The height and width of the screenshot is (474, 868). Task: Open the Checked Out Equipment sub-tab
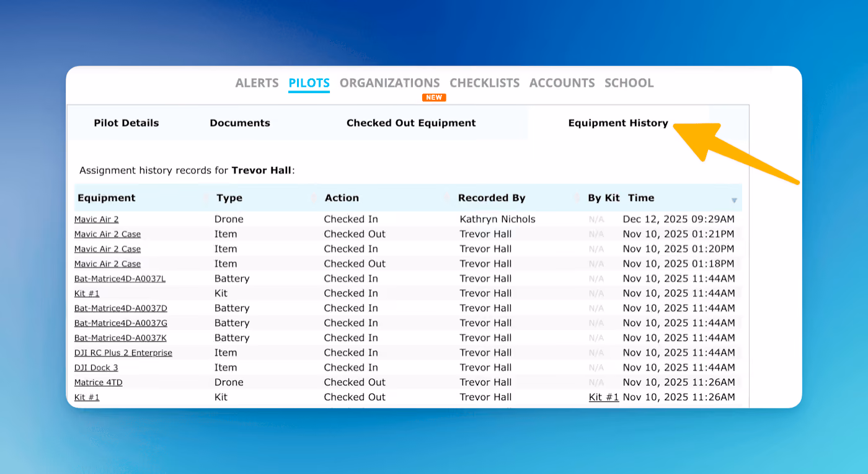(x=411, y=123)
